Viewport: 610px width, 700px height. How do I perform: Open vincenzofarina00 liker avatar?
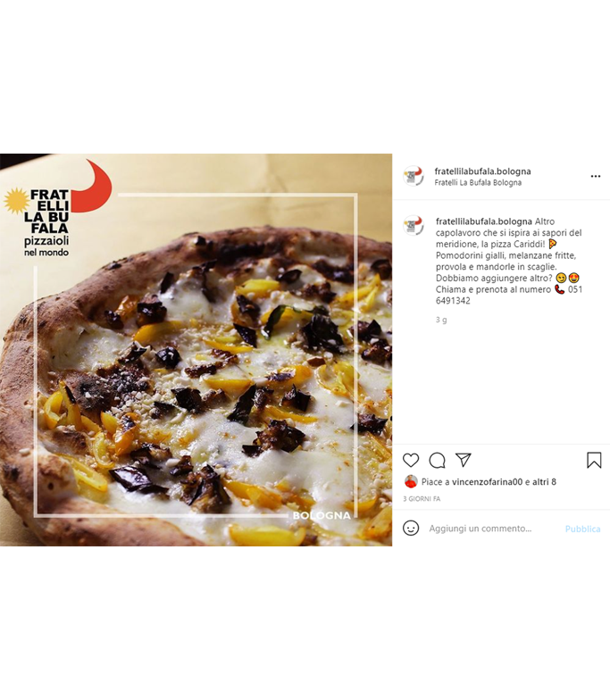click(411, 482)
